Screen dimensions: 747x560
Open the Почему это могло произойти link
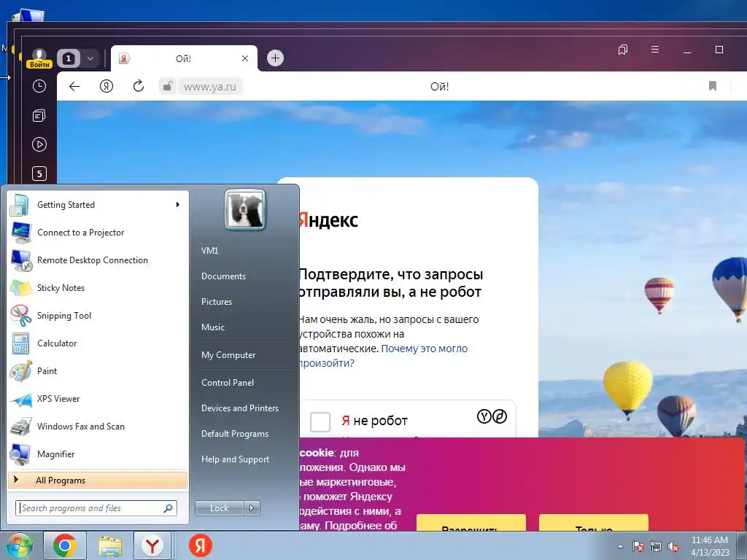pos(383,356)
